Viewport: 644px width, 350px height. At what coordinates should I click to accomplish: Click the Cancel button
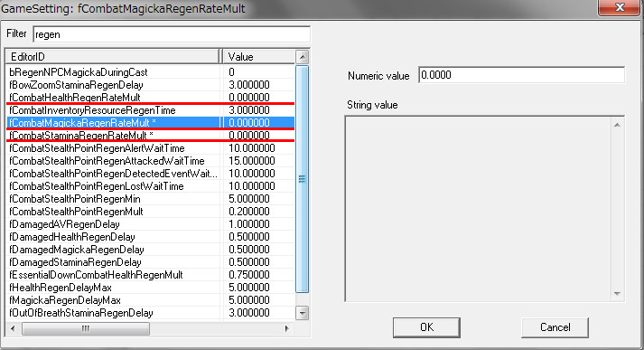(x=555, y=327)
